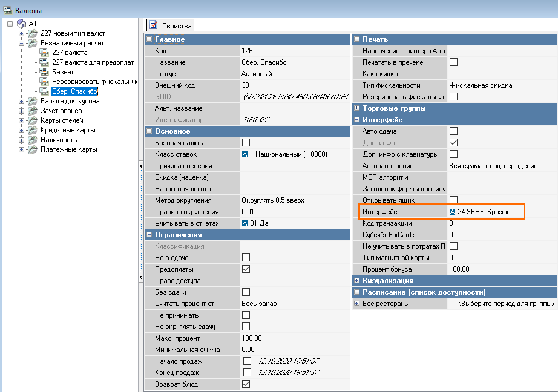
Task: Uncheck the Предоплаты checkbox
Action: click(246, 269)
